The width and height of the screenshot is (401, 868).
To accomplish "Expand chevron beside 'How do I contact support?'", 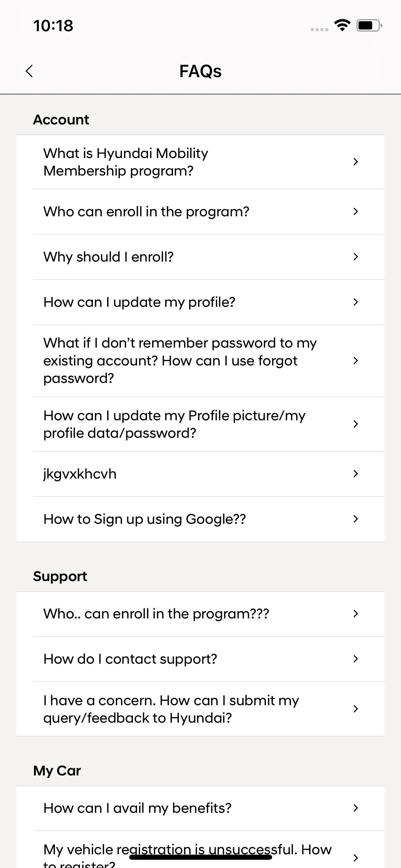I will tap(355, 659).
